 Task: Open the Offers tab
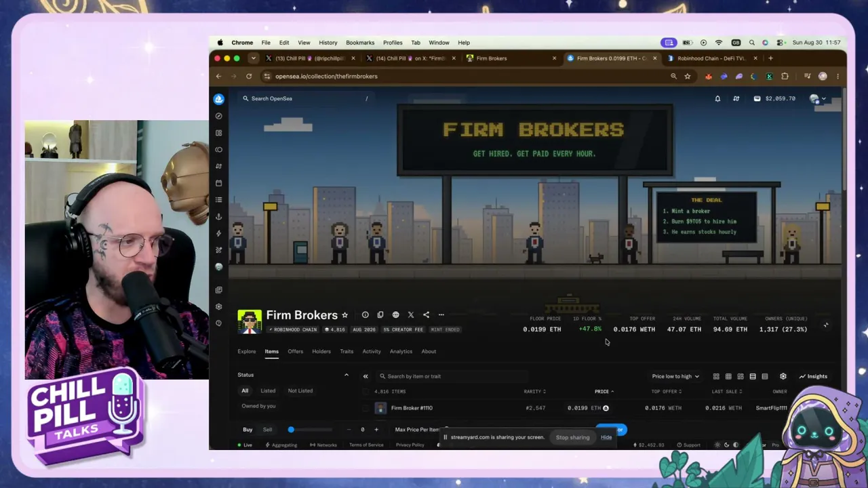pyautogui.click(x=296, y=352)
